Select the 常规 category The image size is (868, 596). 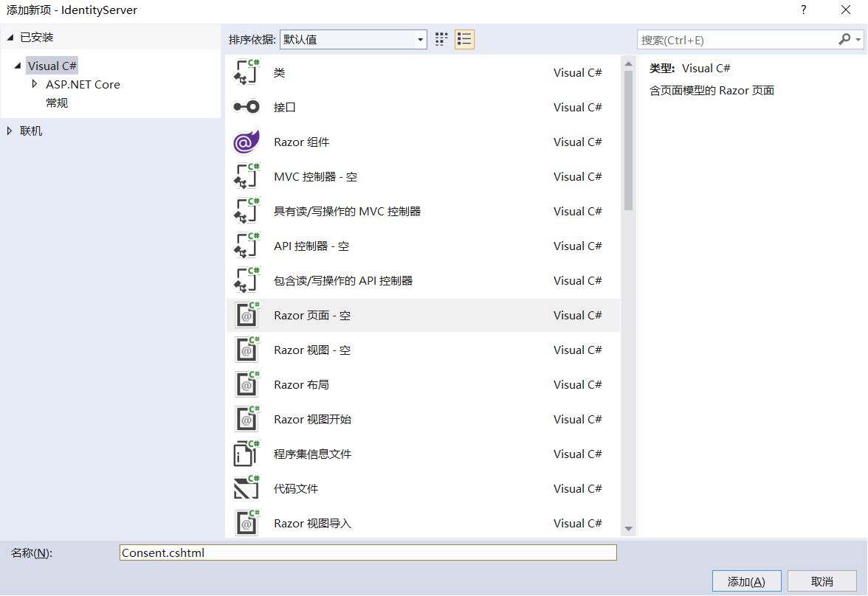(57, 103)
